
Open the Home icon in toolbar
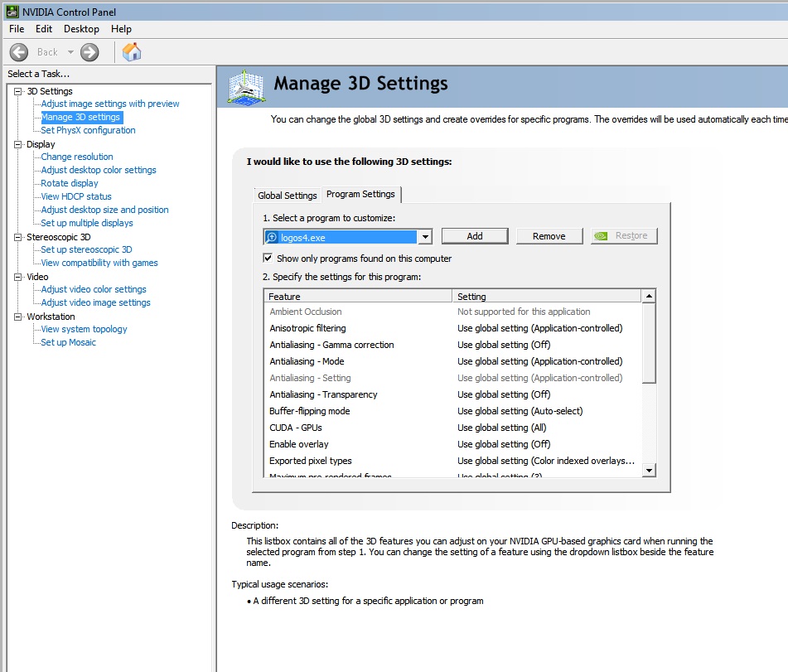pyautogui.click(x=132, y=51)
